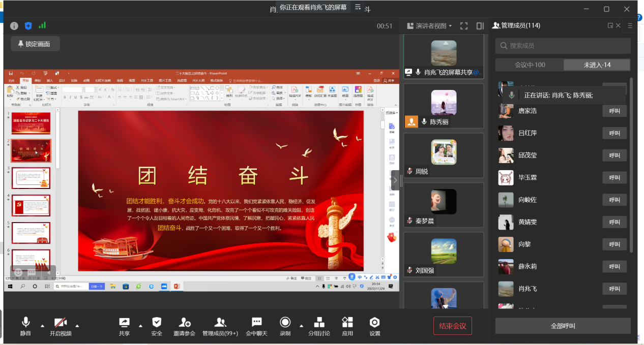Open the 共享 screen share icon
644x345 pixels.
tap(124, 323)
